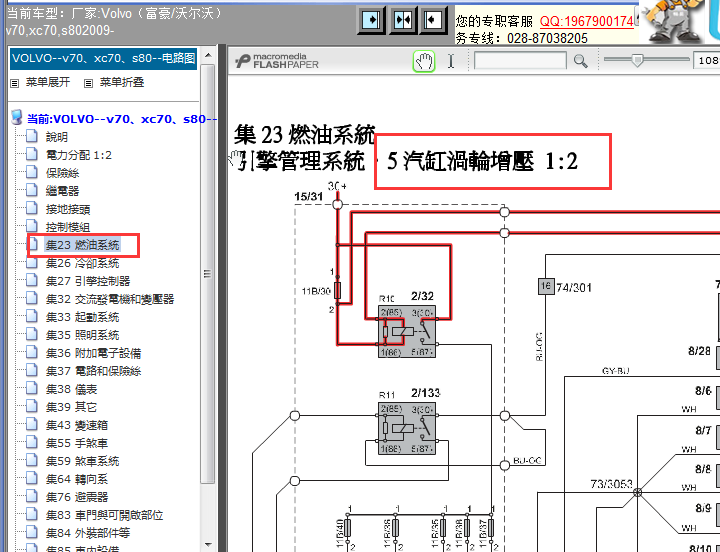Click the tree panel scrollbar up arrow
Screen dimensions: 720x552
[208, 55]
